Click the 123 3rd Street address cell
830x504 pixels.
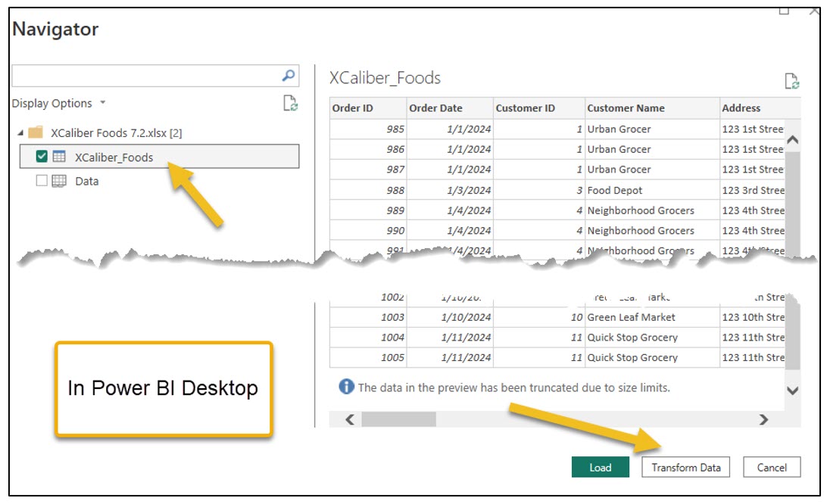753,191
